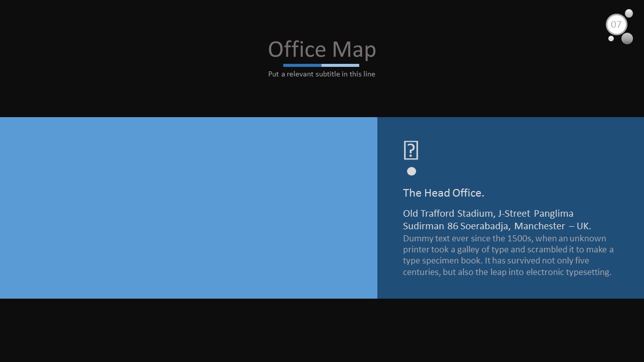This screenshot has width=644, height=362.
Task: Select the subtitle 'Put a relevant subtitle in this line'
Action: pyautogui.click(x=321, y=74)
